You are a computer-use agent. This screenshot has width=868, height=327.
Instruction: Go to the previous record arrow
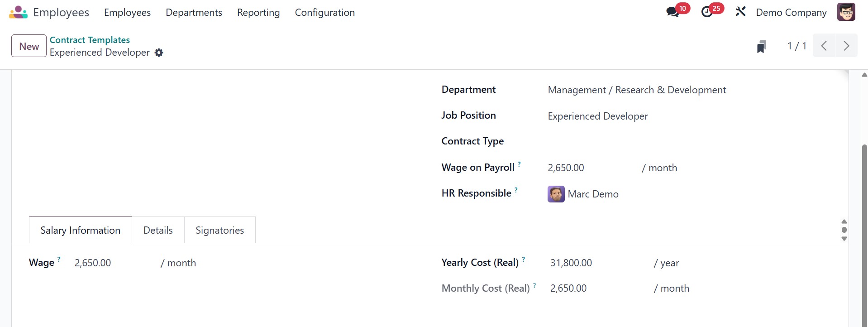824,46
